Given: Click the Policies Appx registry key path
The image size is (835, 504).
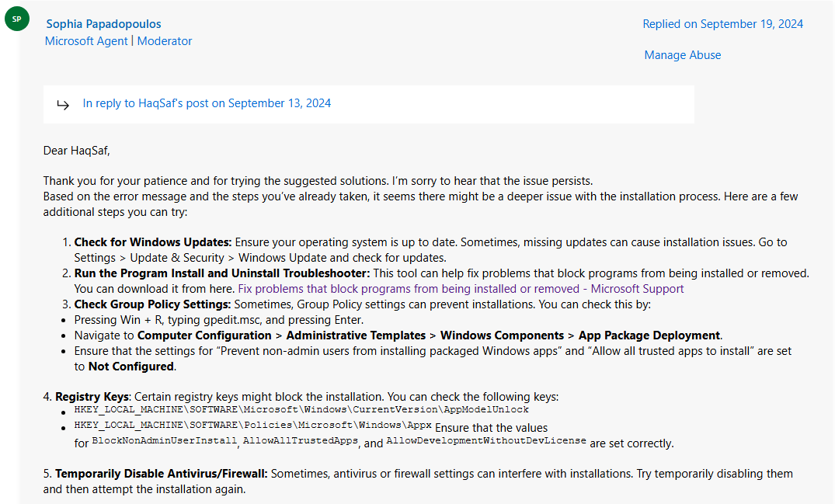Looking at the screenshot, I should pos(253,425).
